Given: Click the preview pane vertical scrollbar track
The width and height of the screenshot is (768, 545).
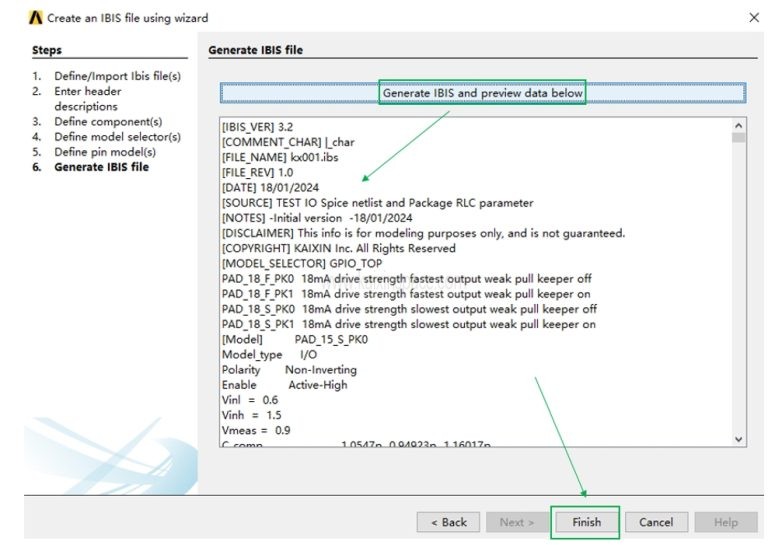Looking at the screenshot, I should tap(739, 290).
